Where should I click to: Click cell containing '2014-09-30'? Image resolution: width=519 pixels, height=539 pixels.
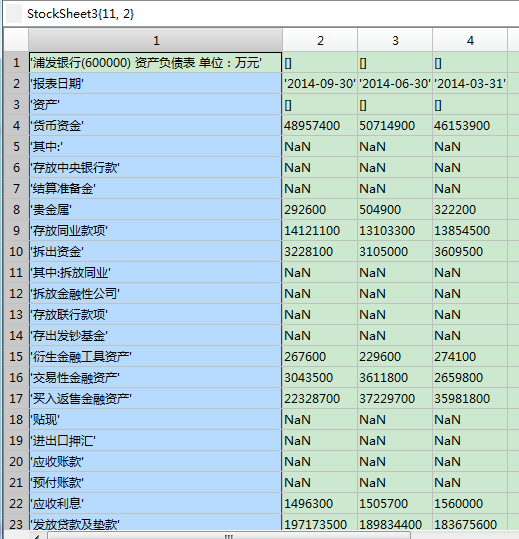click(x=320, y=84)
